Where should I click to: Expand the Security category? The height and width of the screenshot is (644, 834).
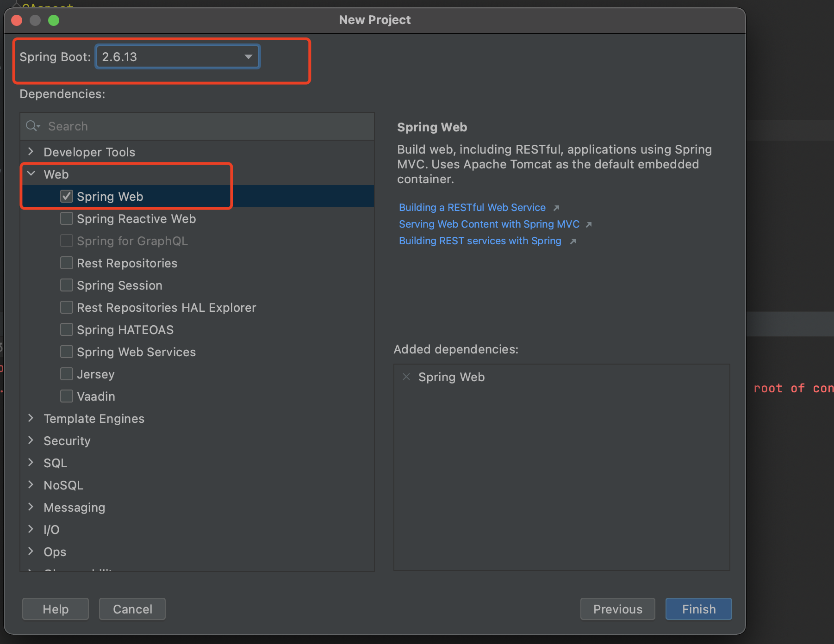tap(31, 440)
